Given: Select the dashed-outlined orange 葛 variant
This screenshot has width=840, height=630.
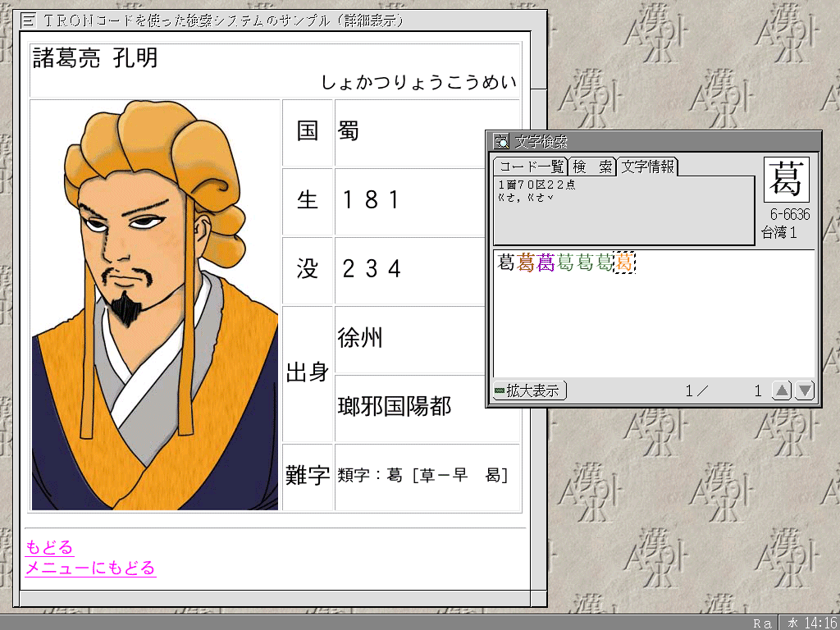Looking at the screenshot, I should point(624,262).
